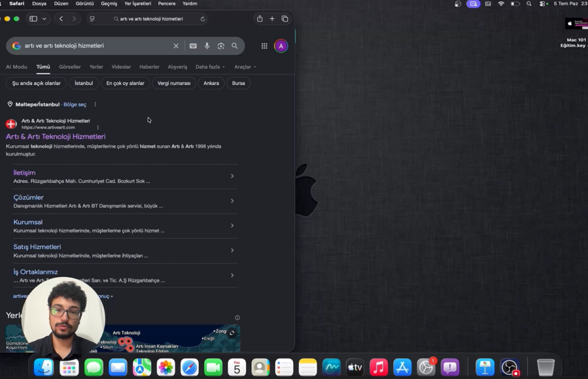This screenshot has height=379, width=588.
Task: Open the page settings icon left of address bar
Action: 92,19
